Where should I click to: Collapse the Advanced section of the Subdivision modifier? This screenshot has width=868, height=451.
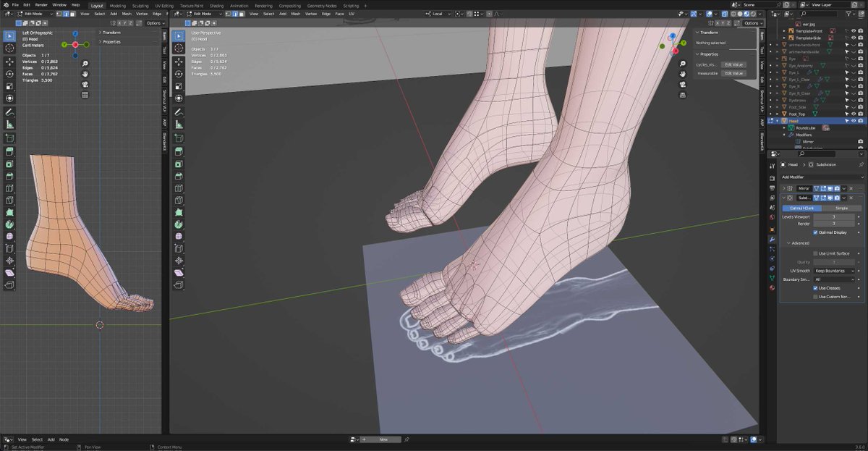[x=800, y=243]
